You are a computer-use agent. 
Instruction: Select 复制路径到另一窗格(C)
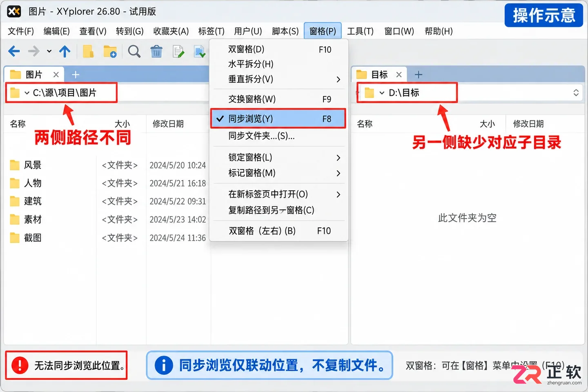click(x=278, y=210)
